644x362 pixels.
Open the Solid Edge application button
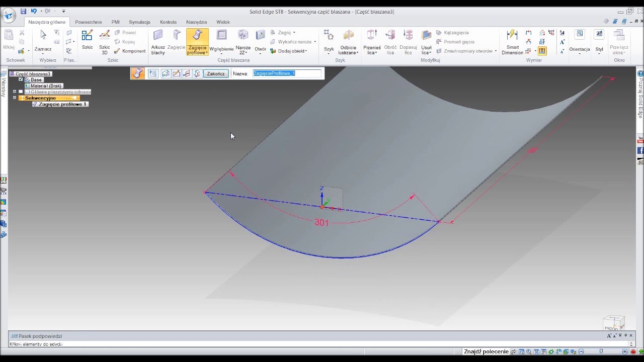(x=9, y=15)
